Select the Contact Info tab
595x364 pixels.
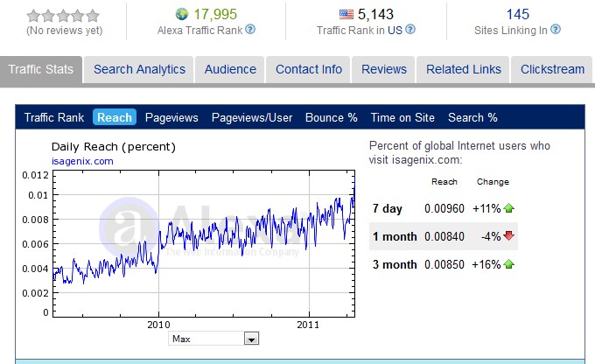point(309,69)
